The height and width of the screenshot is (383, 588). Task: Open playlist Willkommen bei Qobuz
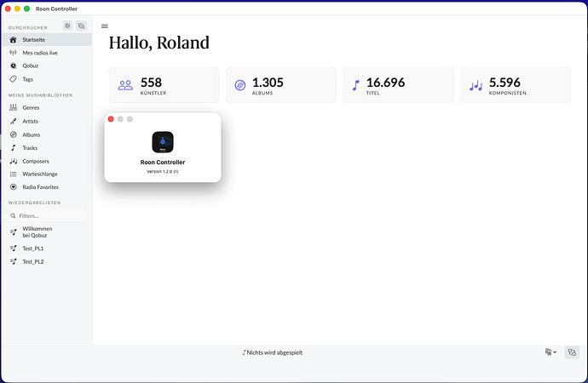[47, 232]
